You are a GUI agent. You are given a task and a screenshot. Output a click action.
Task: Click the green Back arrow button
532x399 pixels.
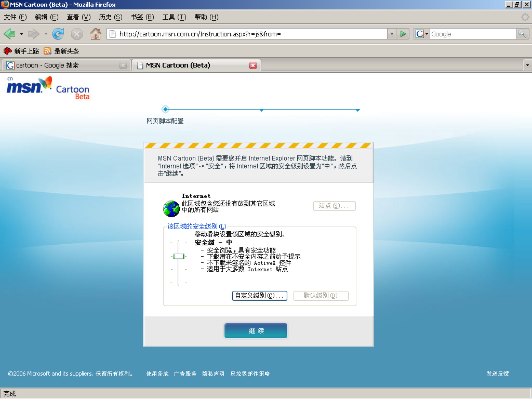[x=10, y=34]
